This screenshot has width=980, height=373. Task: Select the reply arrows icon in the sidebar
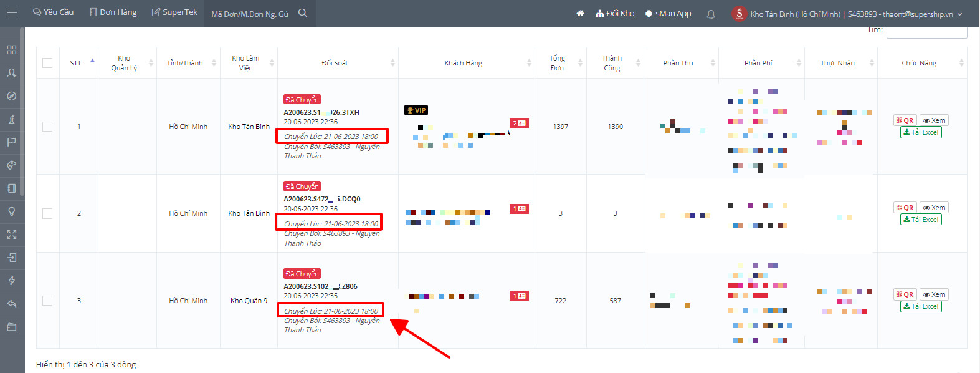tap(11, 304)
